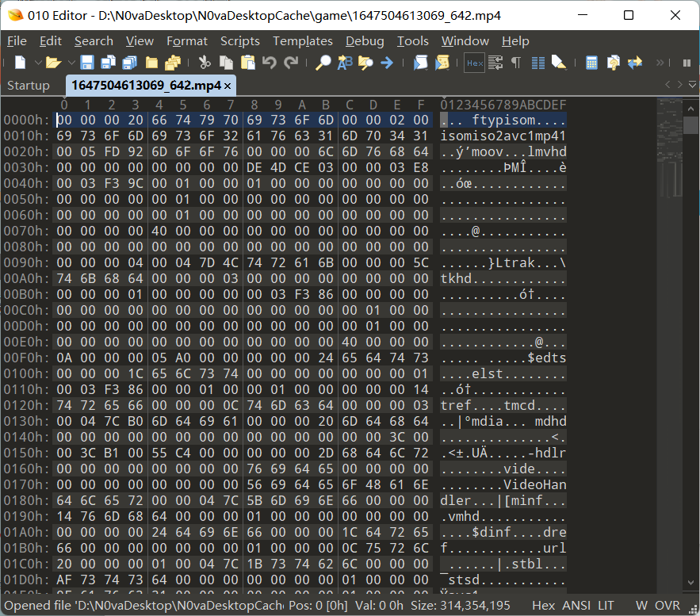Expand the New file dropdown arrow
The height and width of the screenshot is (616, 700).
38,63
